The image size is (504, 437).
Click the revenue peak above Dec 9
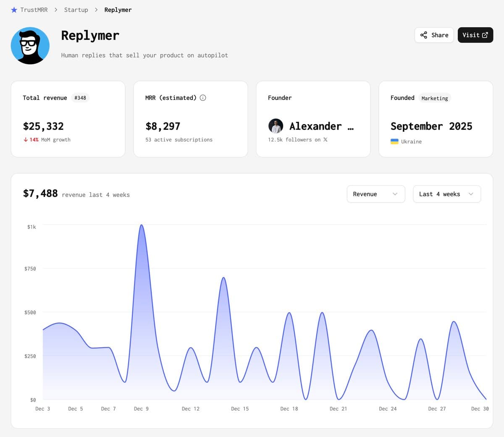click(x=142, y=225)
